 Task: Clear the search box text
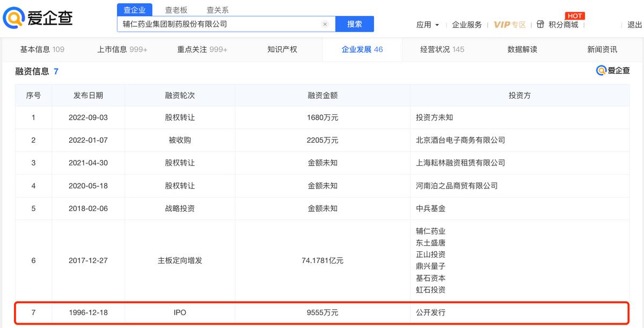pos(325,24)
